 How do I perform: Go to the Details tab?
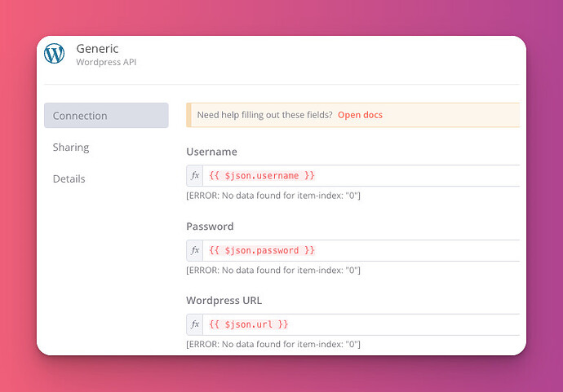click(69, 178)
